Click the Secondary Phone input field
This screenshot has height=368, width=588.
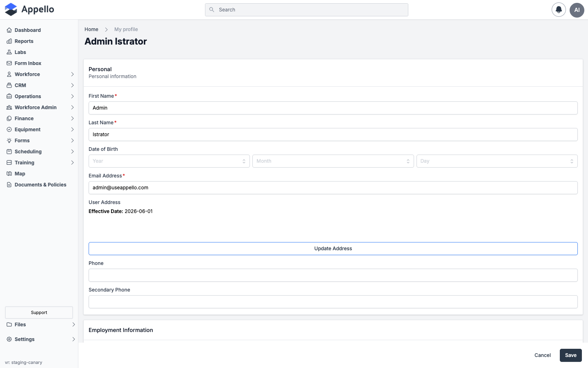coord(333,302)
